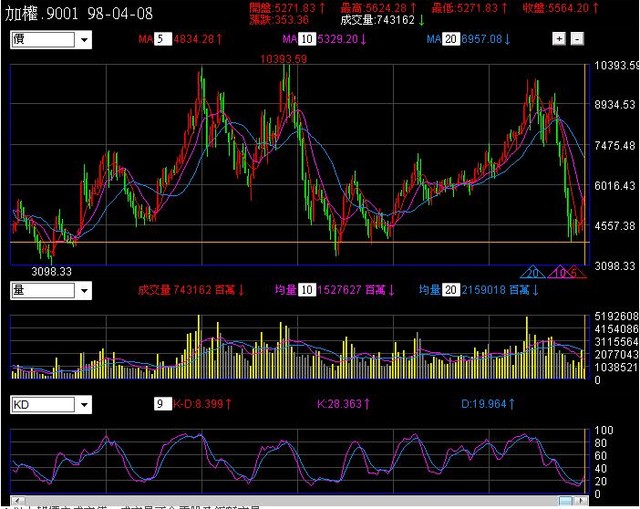The width and height of the screenshot is (640, 509).
Task: Click the volume axis value 4154086
Action: [x=616, y=329]
